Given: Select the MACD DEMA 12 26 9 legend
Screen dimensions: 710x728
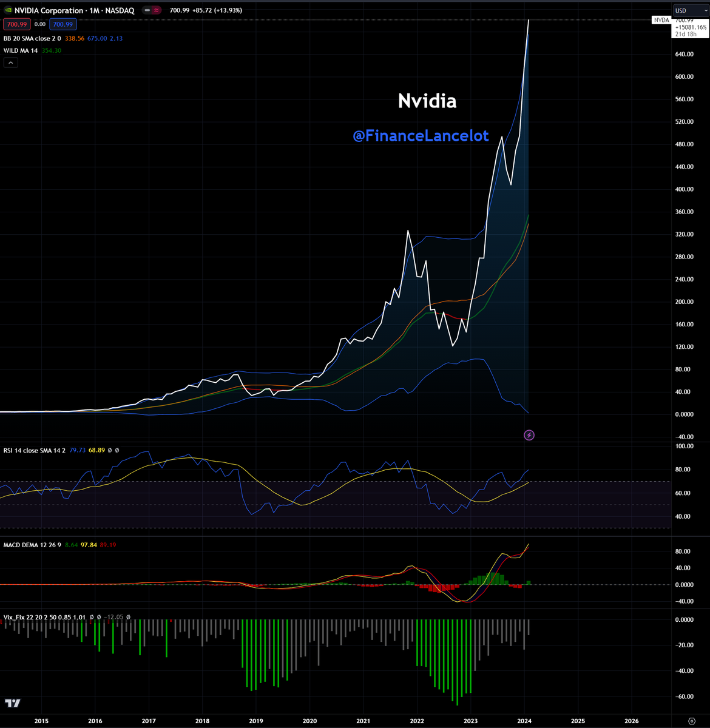Looking at the screenshot, I should tap(31, 545).
